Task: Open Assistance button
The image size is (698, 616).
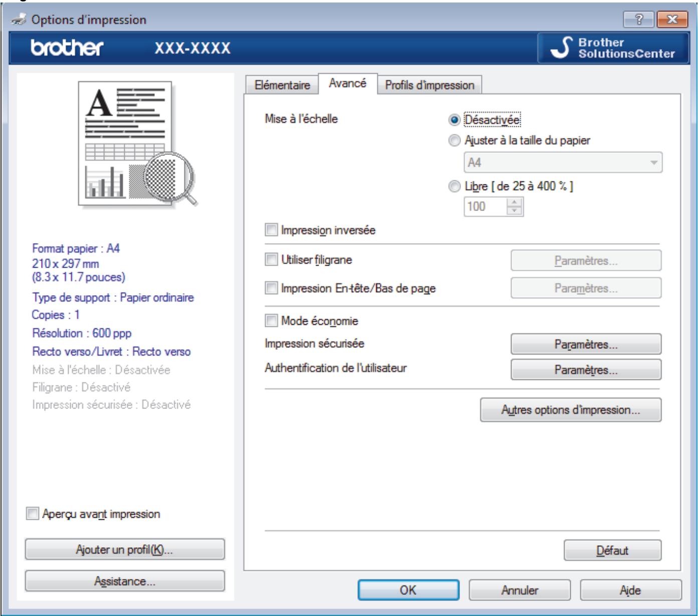Action: tap(125, 581)
